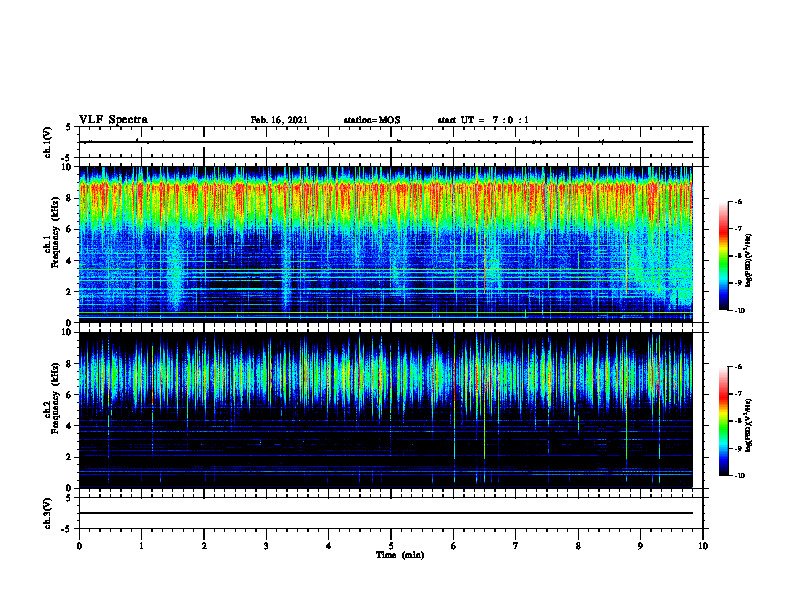Click the "station=MOS" header label
This screenshot has width=792, height=612.
372,120
